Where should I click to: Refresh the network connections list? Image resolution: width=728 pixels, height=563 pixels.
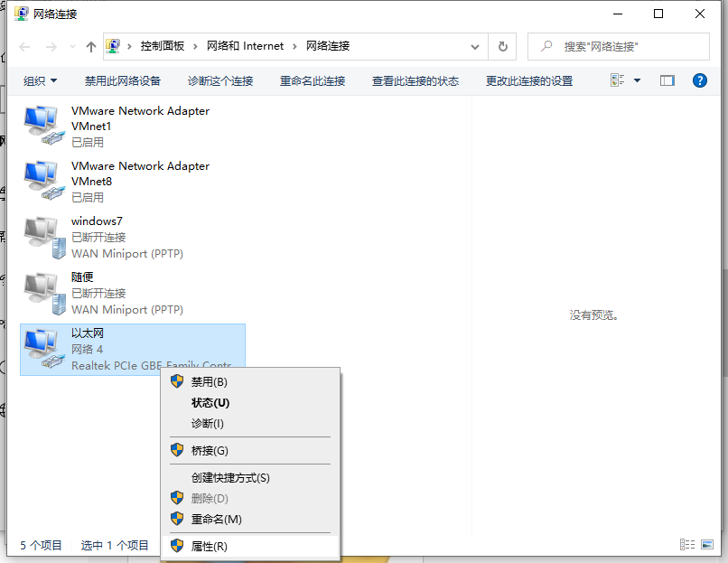(503, 46)
